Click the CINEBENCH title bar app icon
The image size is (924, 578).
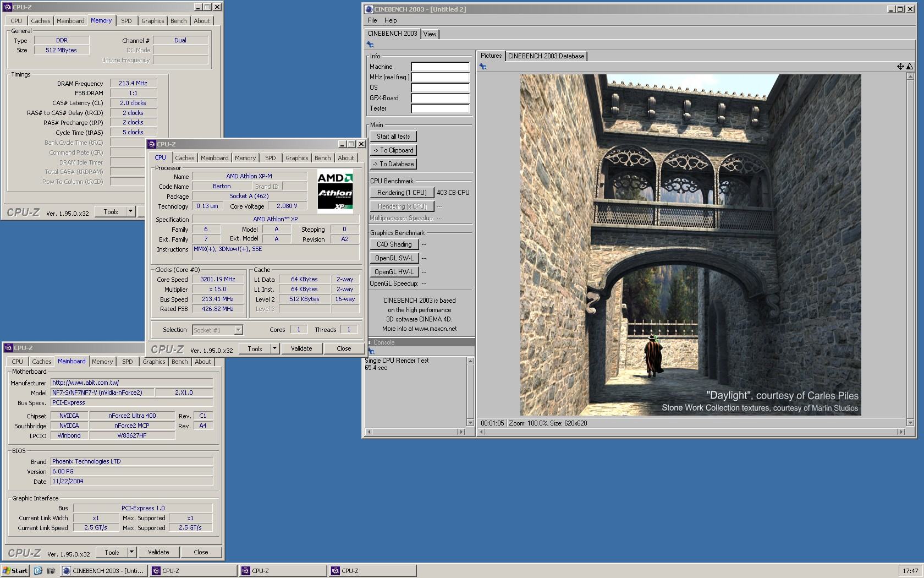tap(369, 9)
